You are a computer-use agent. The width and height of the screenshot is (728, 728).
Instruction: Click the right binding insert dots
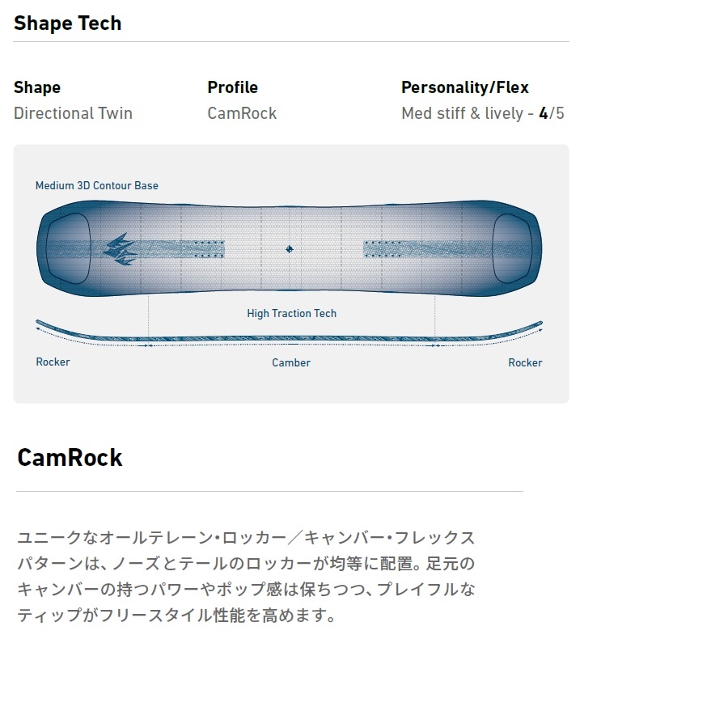tap(384, 248)
